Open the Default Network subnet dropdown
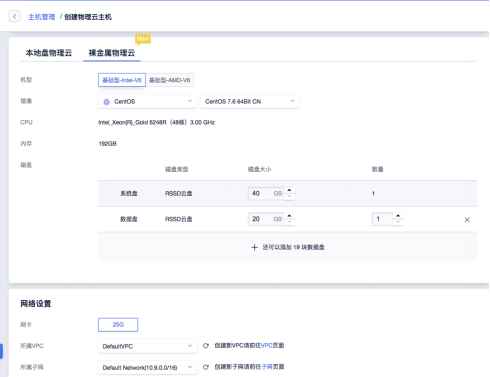 [x=148, y=367]
